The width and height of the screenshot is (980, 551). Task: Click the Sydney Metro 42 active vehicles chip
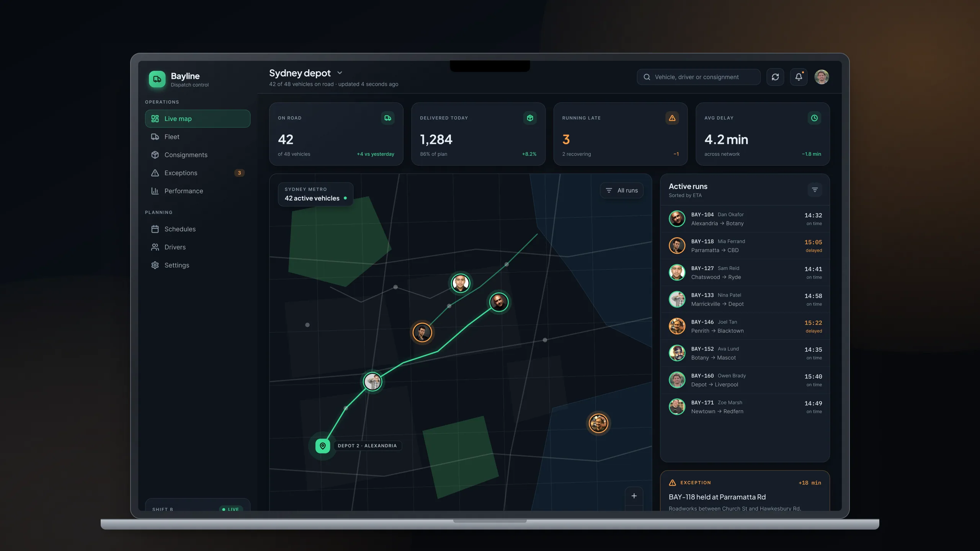315,194
